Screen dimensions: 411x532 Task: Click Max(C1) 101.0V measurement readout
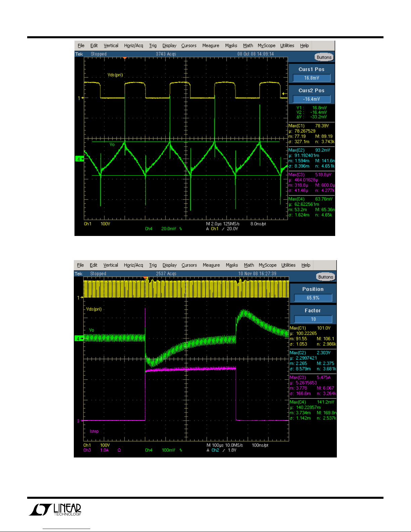tap(310, 328)
